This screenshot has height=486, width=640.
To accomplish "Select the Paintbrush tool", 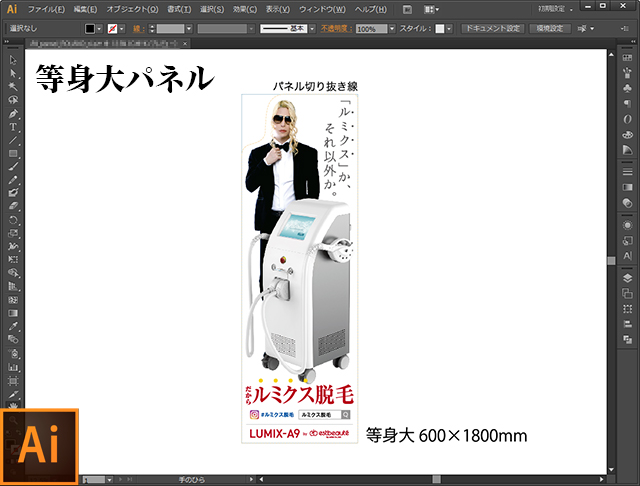I will [x=13, y=167].
